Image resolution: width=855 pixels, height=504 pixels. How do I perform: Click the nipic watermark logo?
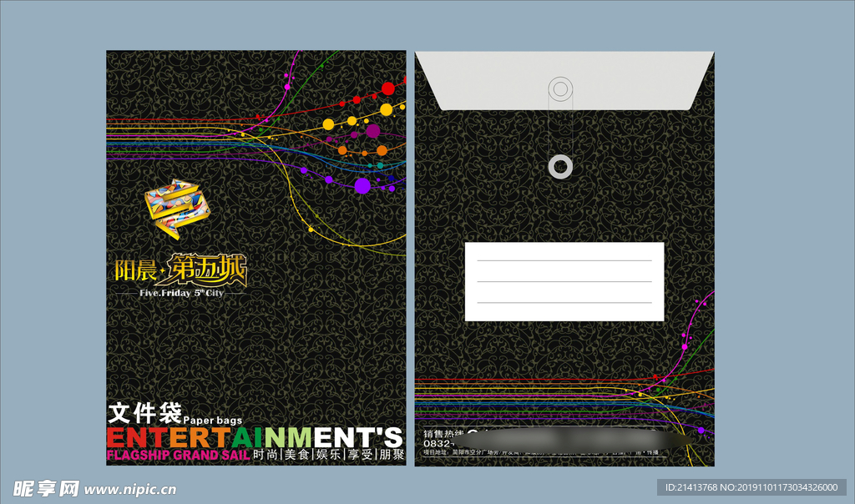(x=45, y=487)
